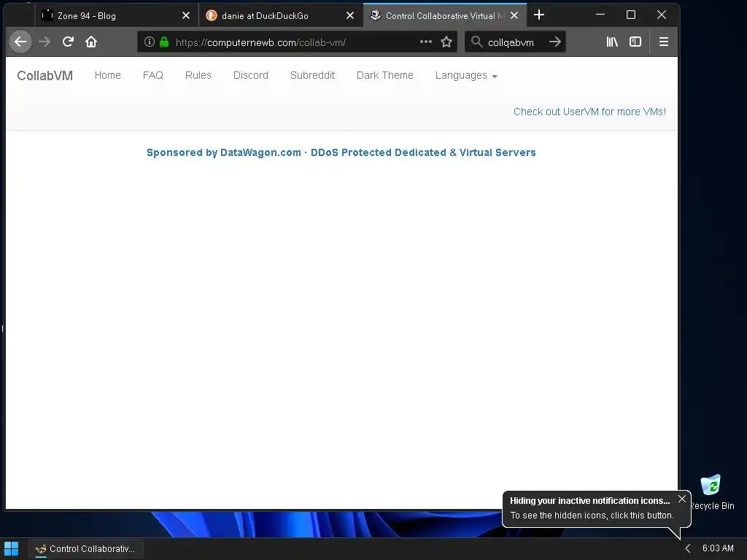747x560 pixels.
Task: Close the Zone 94 - Blog tab
Action: click(186, 16)
